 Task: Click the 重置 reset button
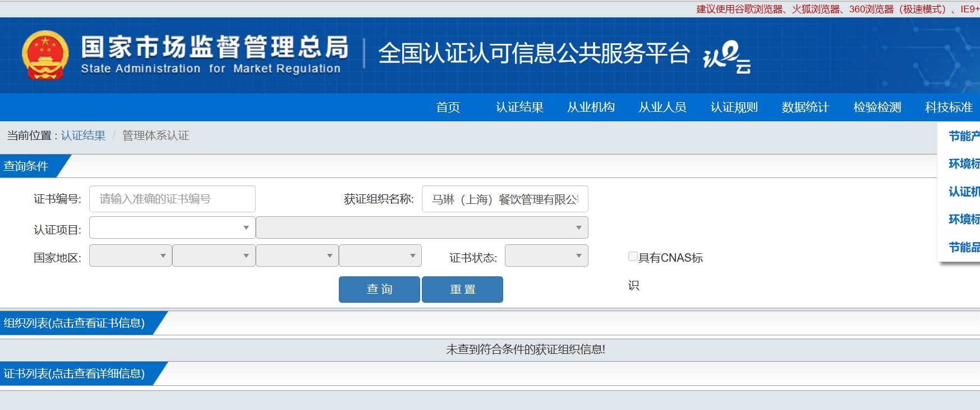click(462, 289)
